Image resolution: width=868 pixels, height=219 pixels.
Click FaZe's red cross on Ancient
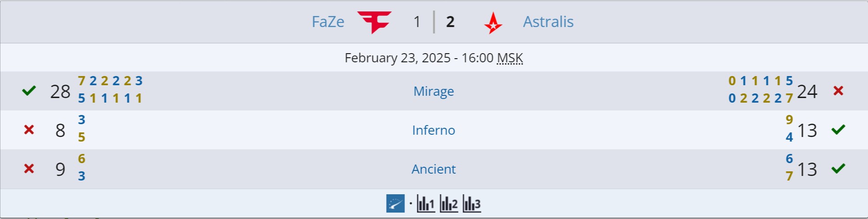(x=29, y=169)
